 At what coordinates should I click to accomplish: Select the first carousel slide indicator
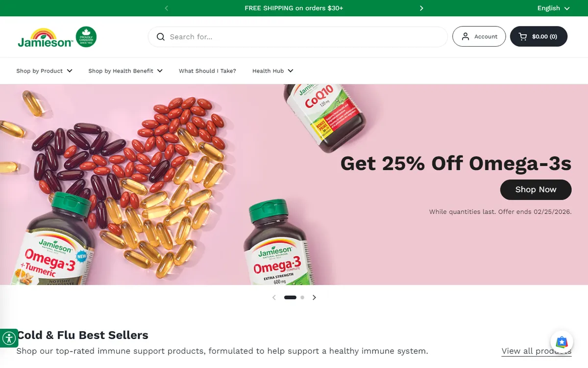pyautogui.click(x=291, y=297)
